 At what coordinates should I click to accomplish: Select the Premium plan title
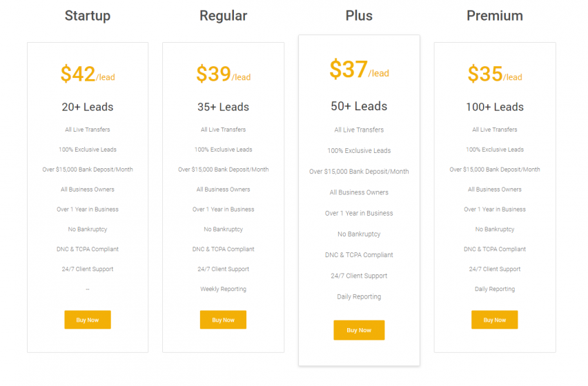pyautogui.click(x=494, y=15)
